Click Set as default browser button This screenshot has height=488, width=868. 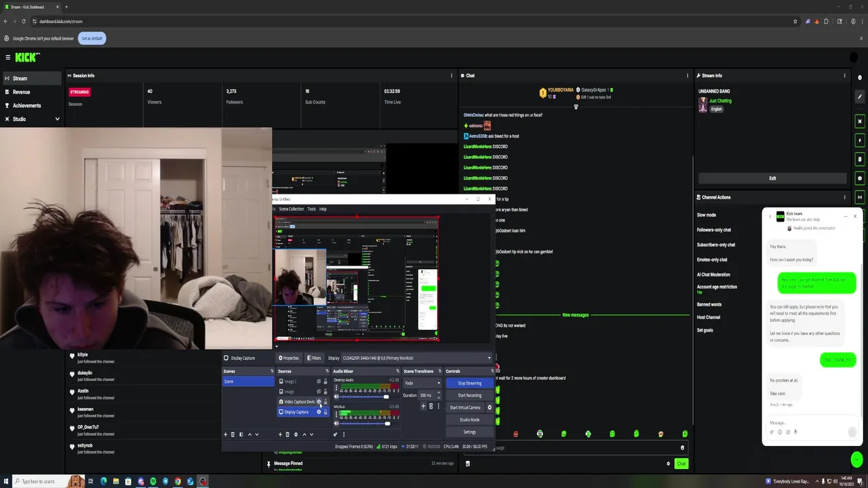(x=92, y=38)
